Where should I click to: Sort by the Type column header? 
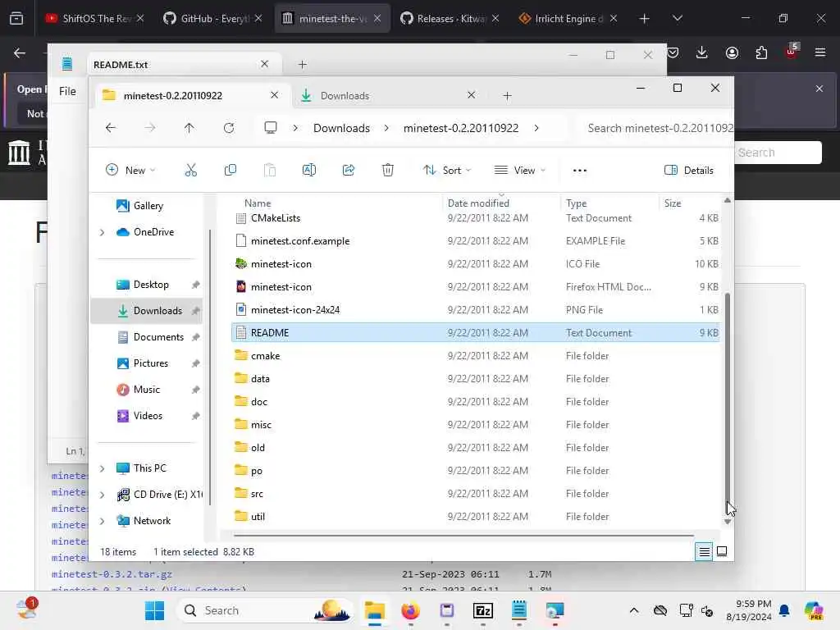[x=576, y=203]
